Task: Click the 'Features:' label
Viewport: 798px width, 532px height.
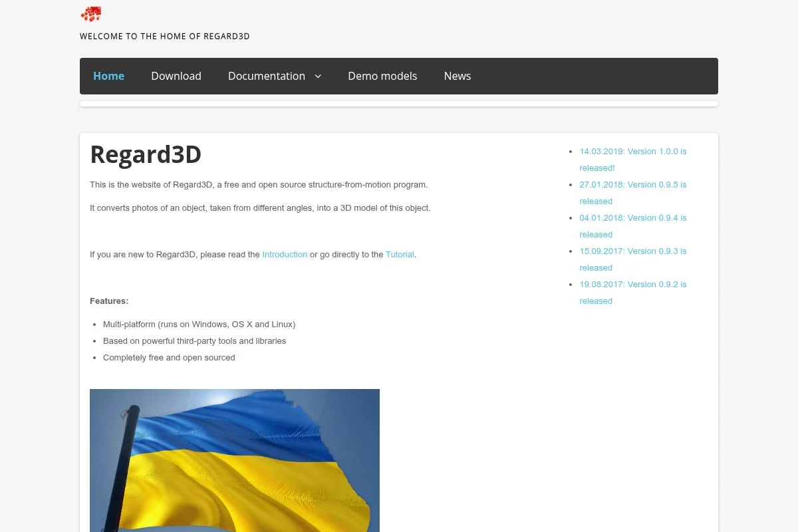Action: click(x=109, y=301)
